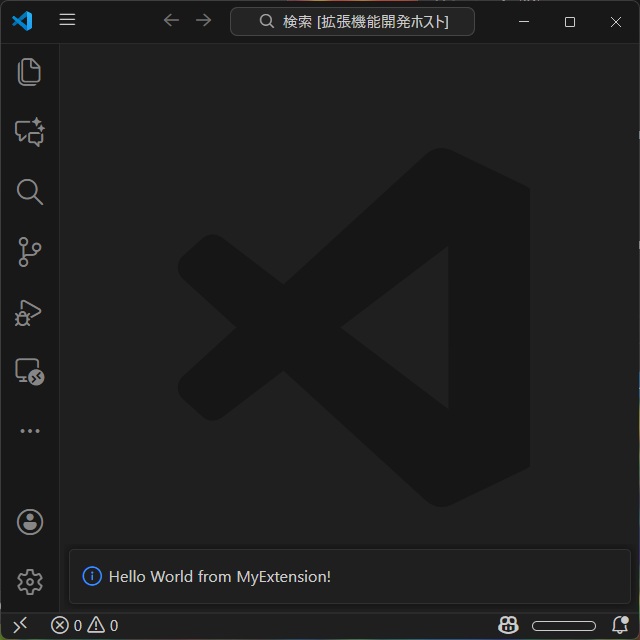The height and width of the screenshot is (640, 640).
Task: Open the Remote Explorer view
Action: pyautogui.click(x=29, y=372)
